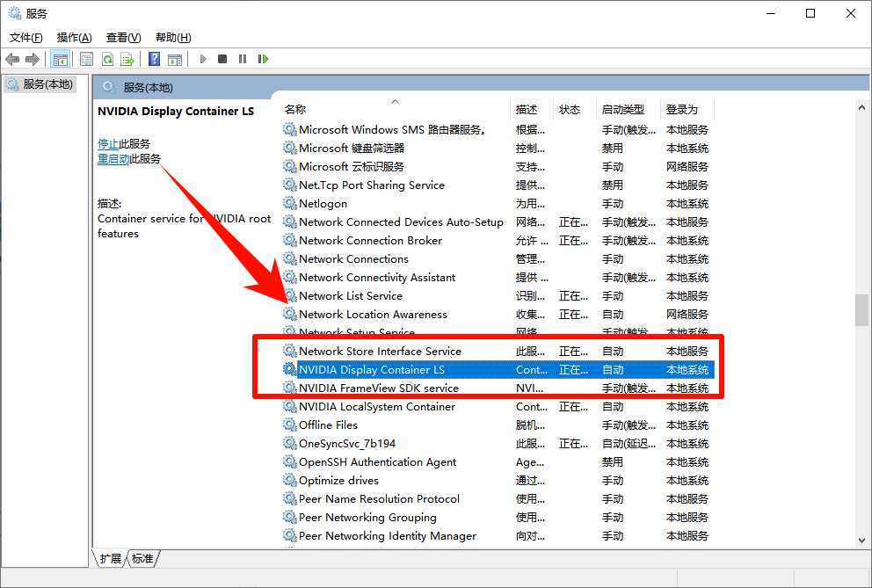The width and height of the screenshot is (872, 588).
Task: Select Peer Name Resolution Protocol service
Action: (498, 499)
